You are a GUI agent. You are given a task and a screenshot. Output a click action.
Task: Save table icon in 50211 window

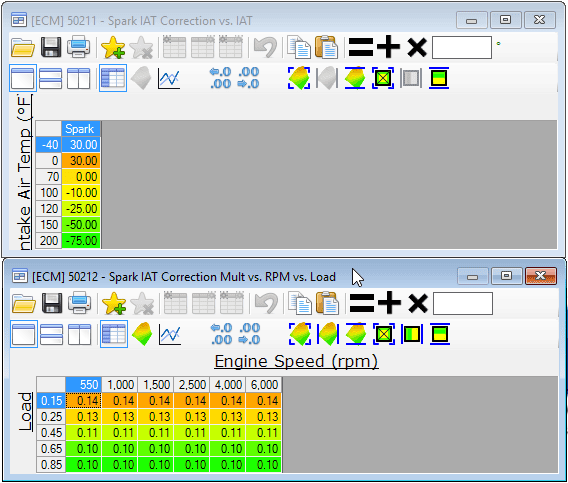(x=51, y=47)
